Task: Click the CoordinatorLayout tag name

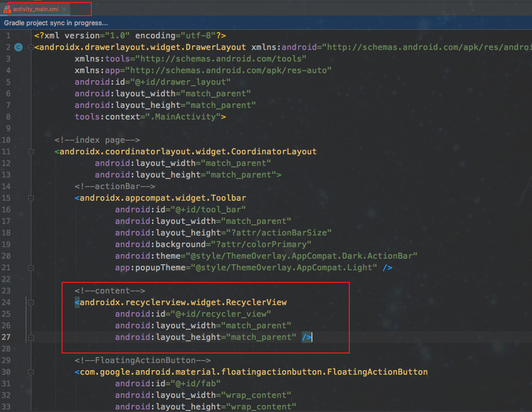Action: (188, 152)
